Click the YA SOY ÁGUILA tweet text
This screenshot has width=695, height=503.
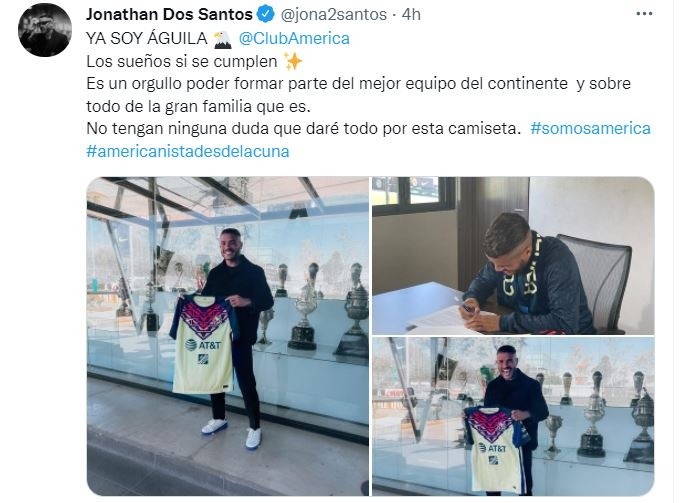tap(147, 39)
